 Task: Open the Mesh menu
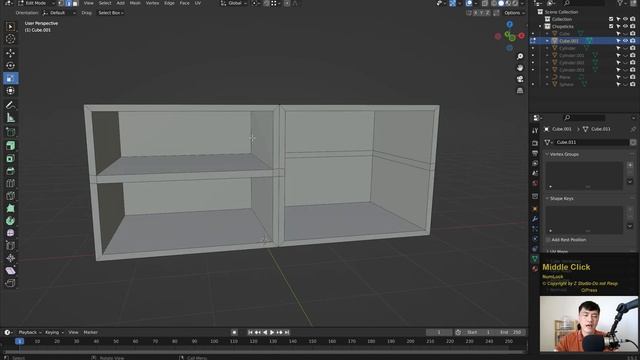[x=135, y=3]
